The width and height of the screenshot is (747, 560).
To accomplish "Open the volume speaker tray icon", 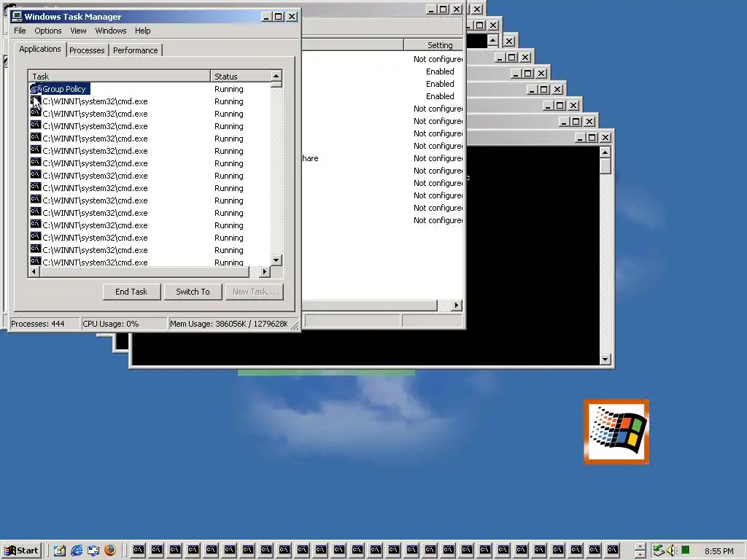I will tap(672, 551).
